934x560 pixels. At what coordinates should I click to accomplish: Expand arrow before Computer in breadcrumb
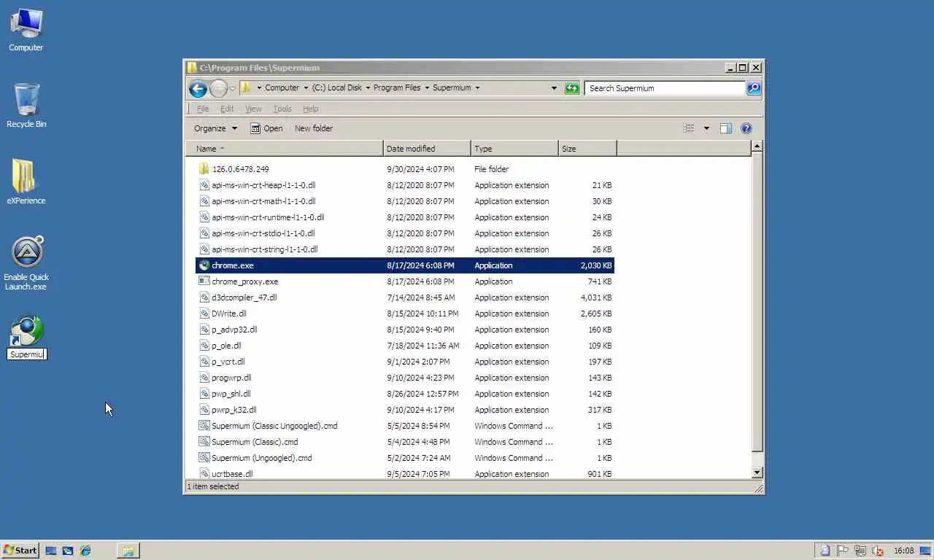(x=259, y=87)
